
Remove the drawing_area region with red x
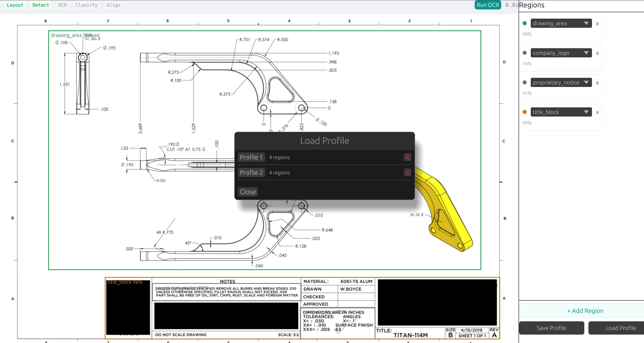pyautogui.click(x=597, y=24)
